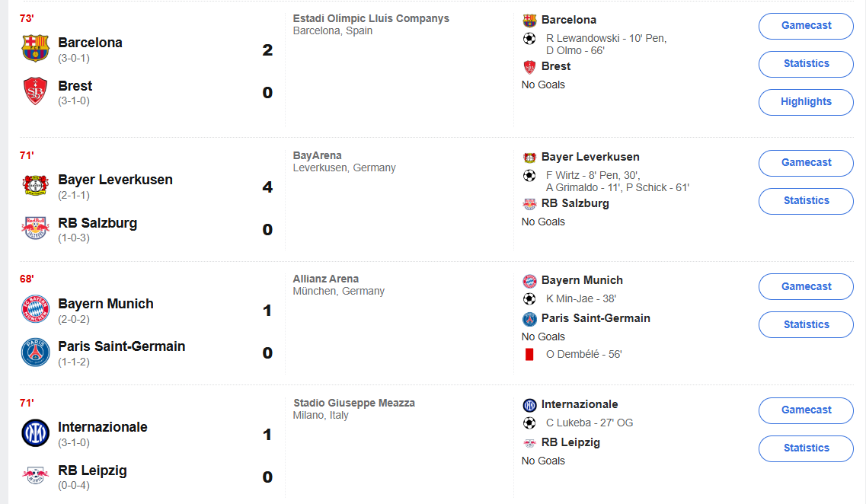Click the large Bayern Munich crest

coord(36,309)
